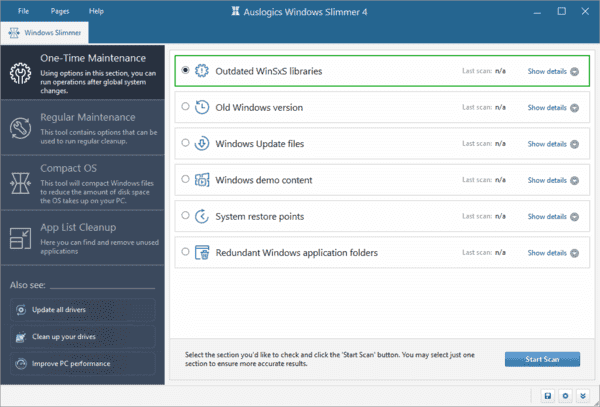Viewport: 600px width, 407px height.
Task: Click the Improve PC performance gauge icon
Action: [x=21, y=363]
